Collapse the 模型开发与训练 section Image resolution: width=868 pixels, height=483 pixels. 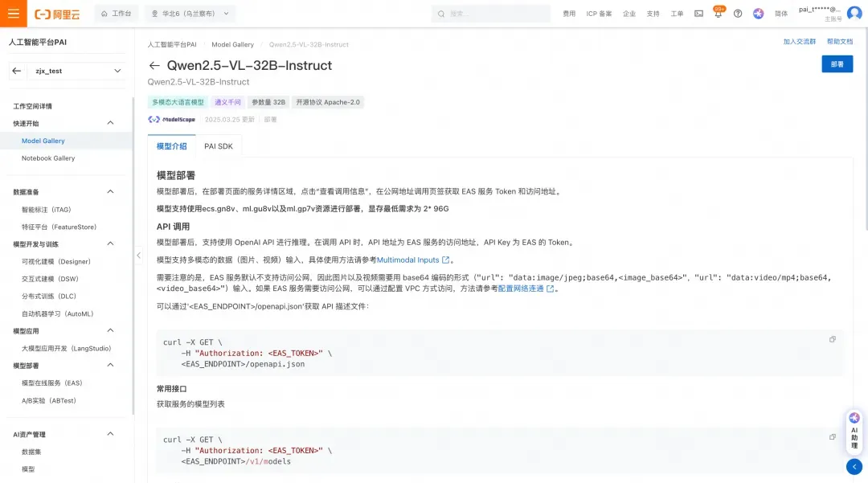[x=110, y=244]
